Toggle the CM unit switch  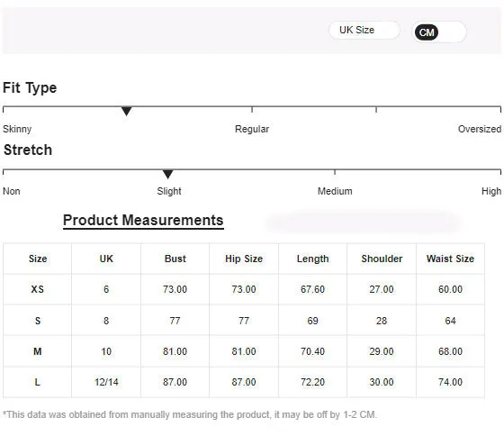click(439, 32)
